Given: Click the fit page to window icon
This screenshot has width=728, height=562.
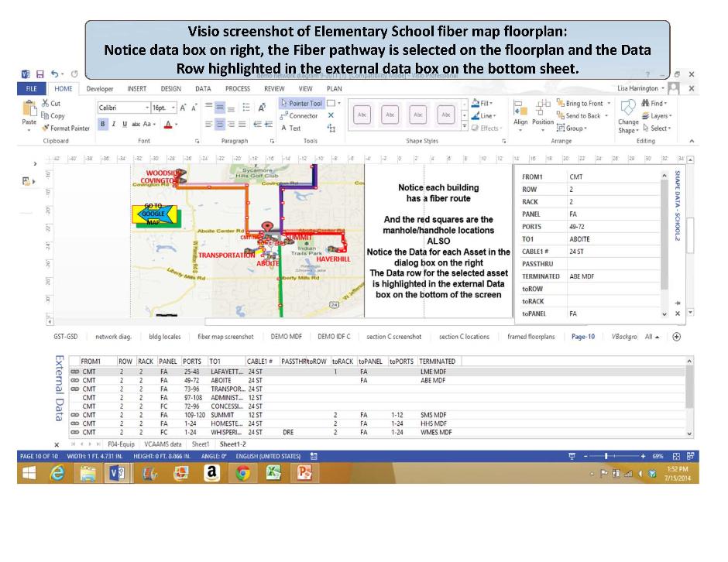Looking at the screenshot, I should 676,456.
